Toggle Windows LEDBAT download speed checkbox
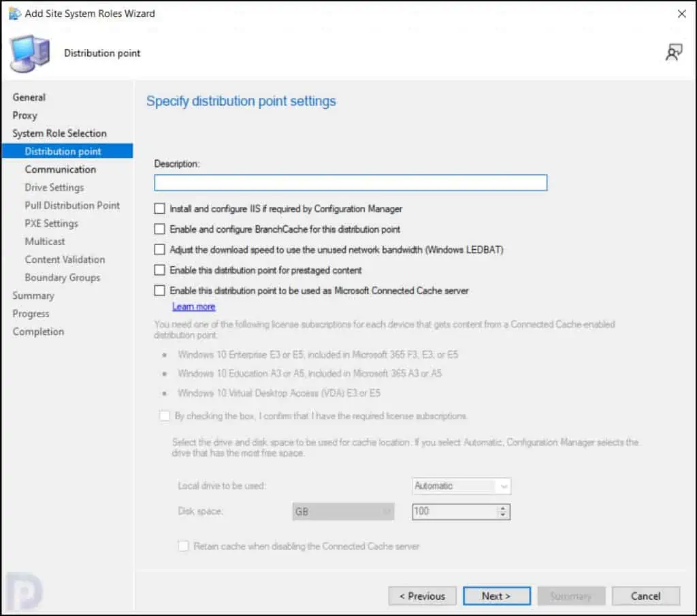 [x=159, y=249]
